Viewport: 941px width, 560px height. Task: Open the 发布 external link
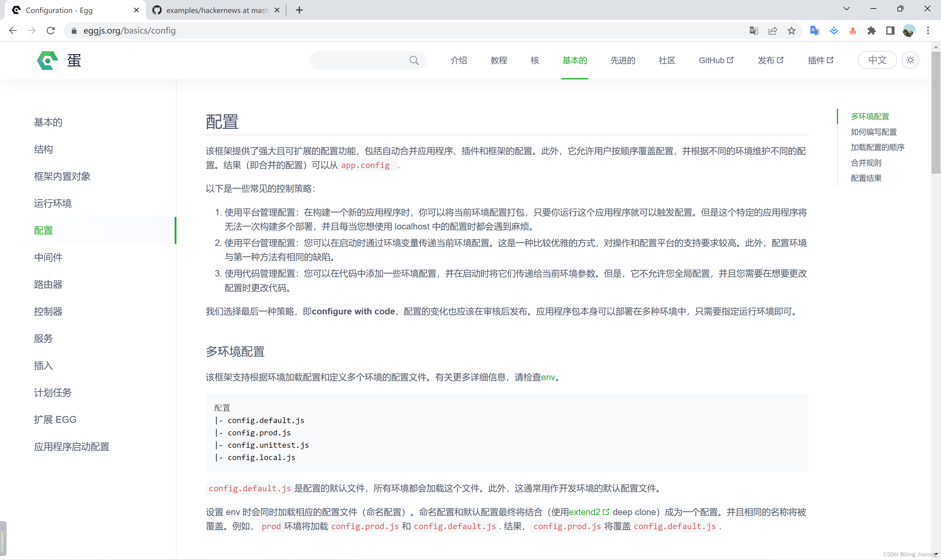[x=770, y=60]
